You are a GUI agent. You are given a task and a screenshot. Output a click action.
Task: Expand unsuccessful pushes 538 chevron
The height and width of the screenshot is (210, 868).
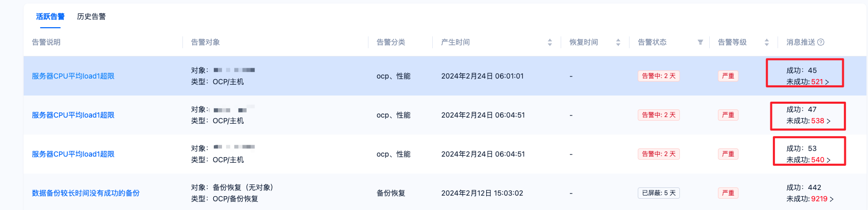(x=828, y=121)
